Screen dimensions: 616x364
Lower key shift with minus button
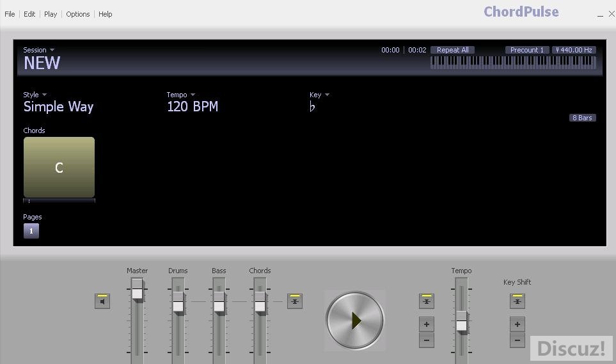point(517,340)
